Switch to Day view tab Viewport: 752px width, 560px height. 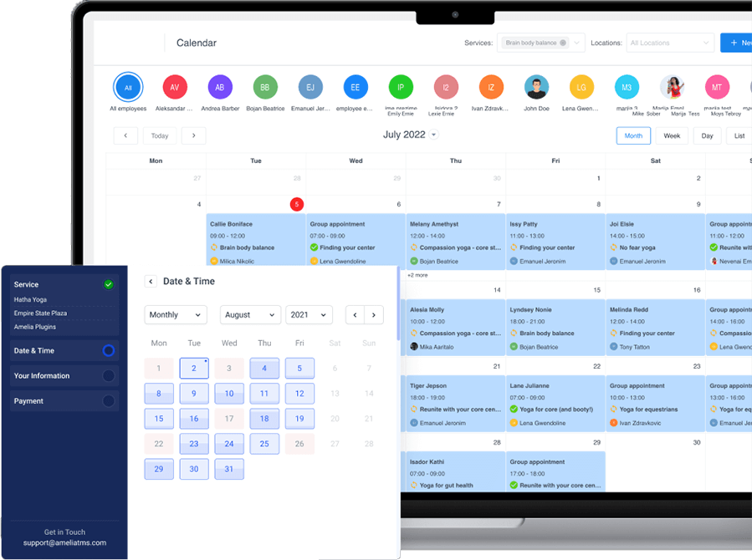(x=707, y=135)
